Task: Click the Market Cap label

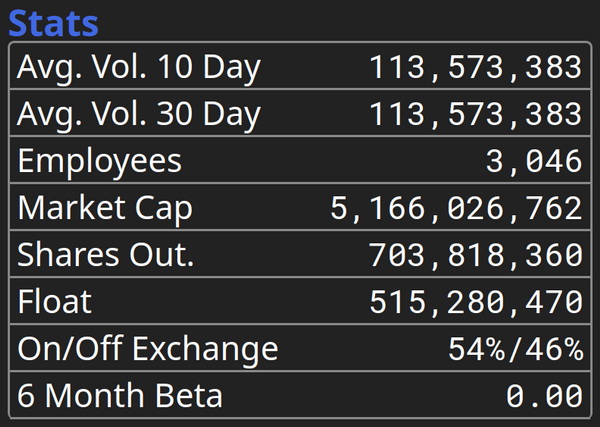Action: tap(105, 208)
